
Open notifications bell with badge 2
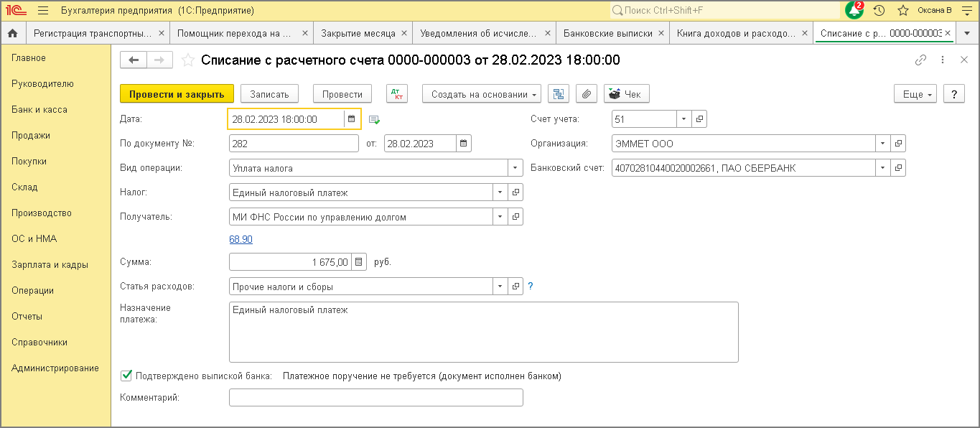coord(854,11)
